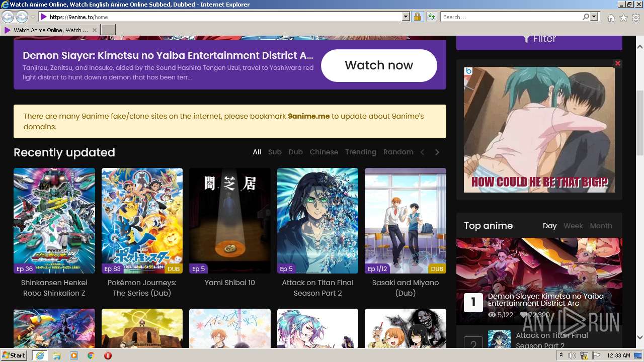This screenshot has width=644, height=362.
Task: Open the Tools gear icon
Action: (636, 18)
